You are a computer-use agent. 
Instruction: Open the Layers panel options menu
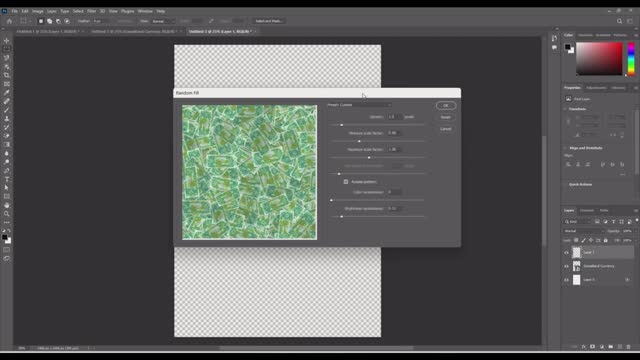636,211
